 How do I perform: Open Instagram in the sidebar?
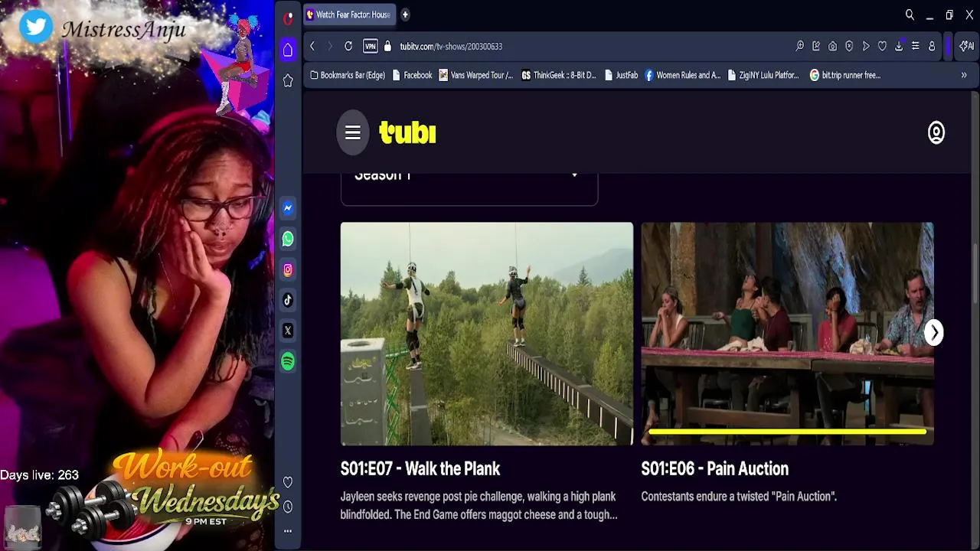coord(288,269)
